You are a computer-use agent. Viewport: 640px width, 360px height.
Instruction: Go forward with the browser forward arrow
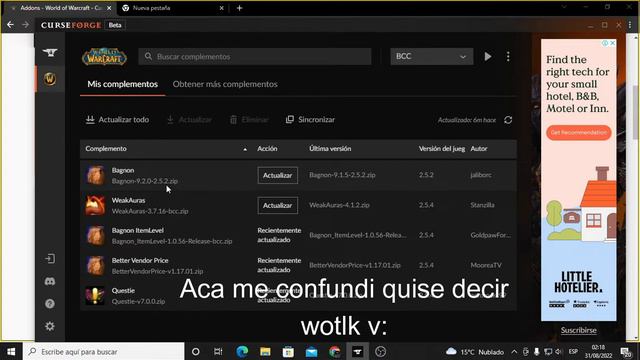coord(25,25)
